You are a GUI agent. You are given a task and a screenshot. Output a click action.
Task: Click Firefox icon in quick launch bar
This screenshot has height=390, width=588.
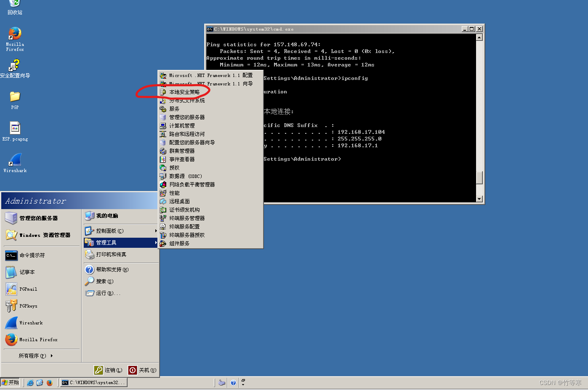[x=50, y=383]
